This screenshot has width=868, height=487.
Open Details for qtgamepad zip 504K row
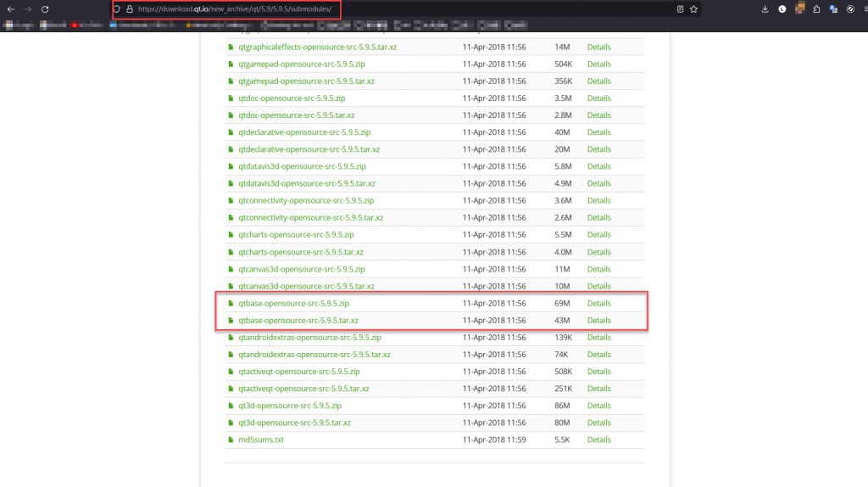coord(599,64)
